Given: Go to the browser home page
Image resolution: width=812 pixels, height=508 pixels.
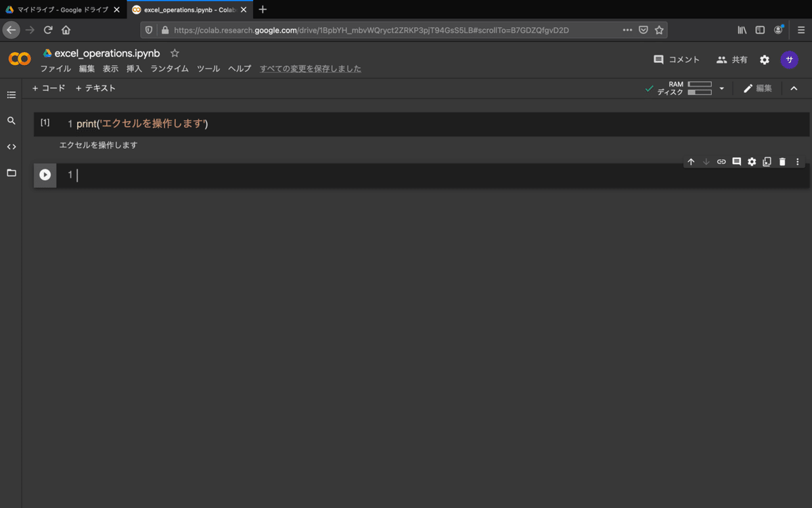Looking at the screenshot, I should click(x=66, y=30).
